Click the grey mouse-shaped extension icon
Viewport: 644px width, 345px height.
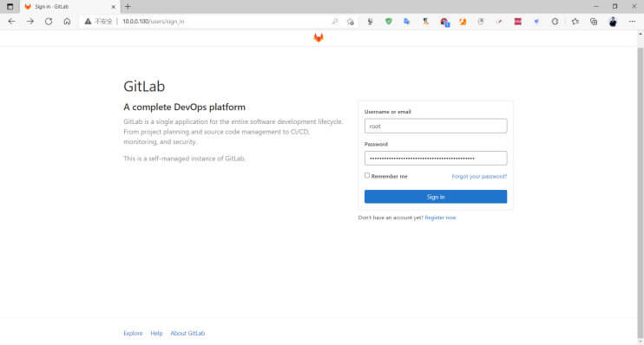click(x=481, y=22)
